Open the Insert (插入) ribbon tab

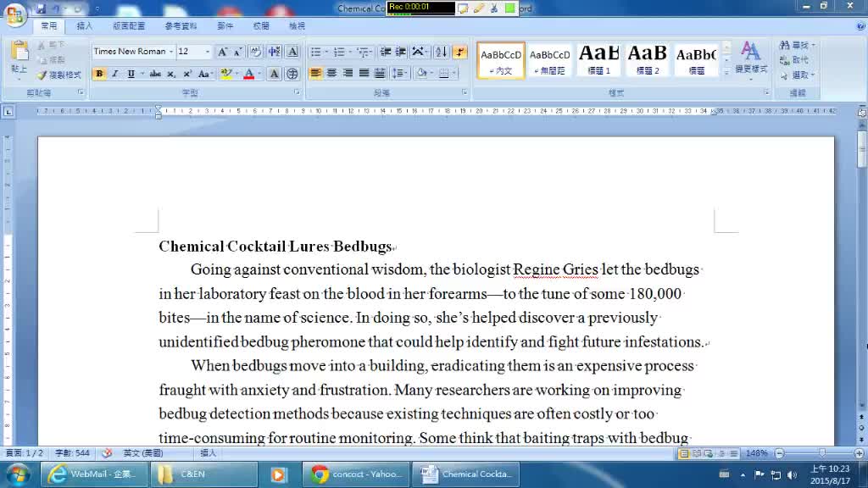click(84, 26)
